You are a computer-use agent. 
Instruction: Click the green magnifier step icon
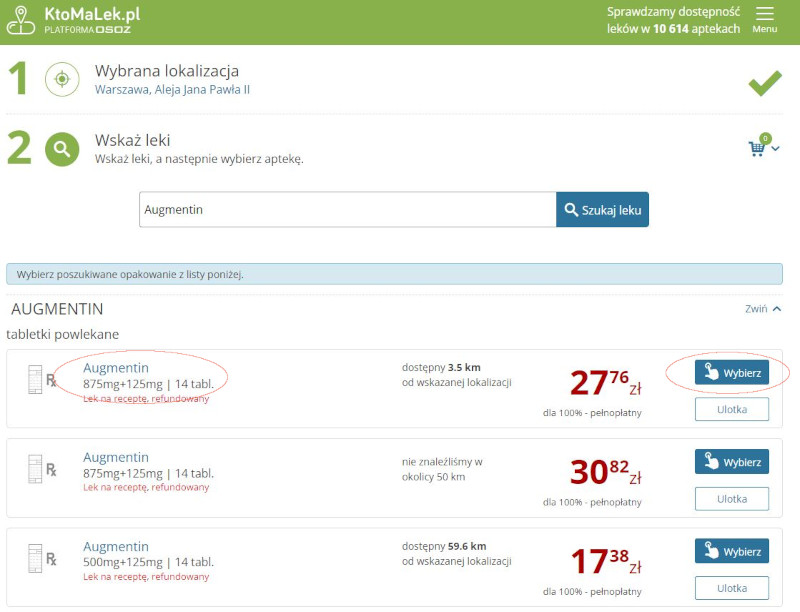(x=62, y=149)
